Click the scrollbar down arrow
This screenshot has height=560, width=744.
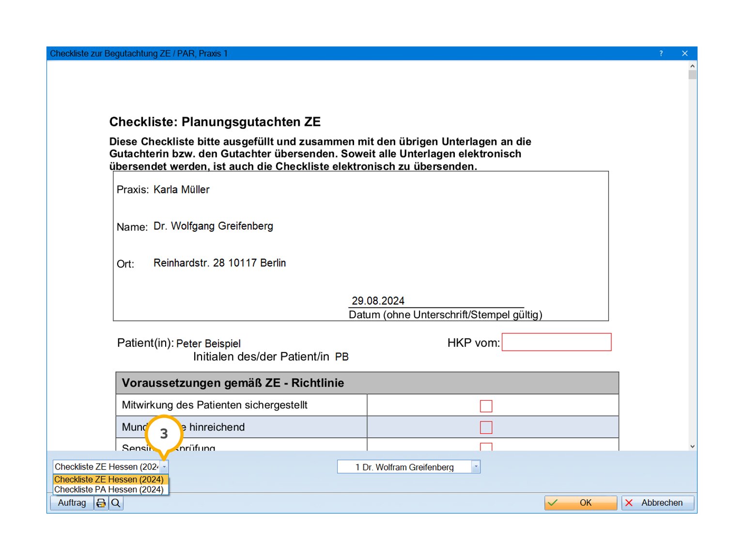(692, 446)
